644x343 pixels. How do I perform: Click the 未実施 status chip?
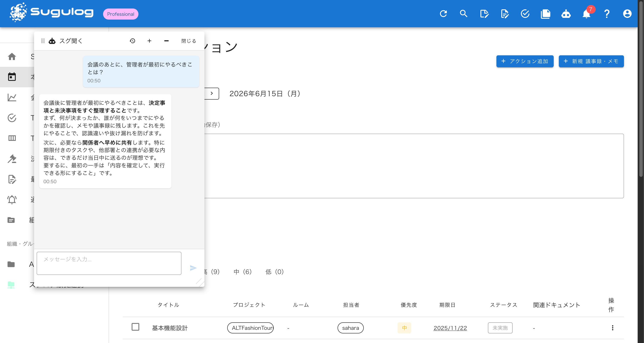(x=500, y=328)
